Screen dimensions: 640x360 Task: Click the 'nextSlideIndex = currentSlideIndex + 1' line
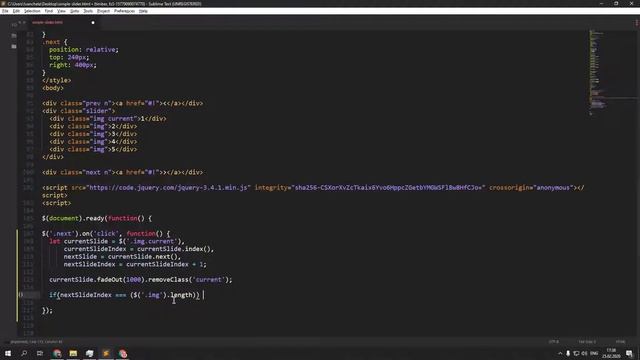[135, 264]
